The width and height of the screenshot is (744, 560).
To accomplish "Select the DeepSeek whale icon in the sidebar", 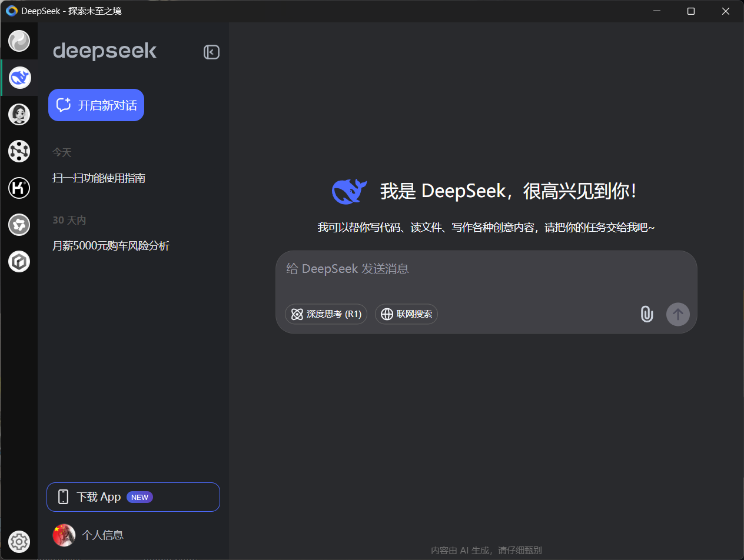I will 19,77.
